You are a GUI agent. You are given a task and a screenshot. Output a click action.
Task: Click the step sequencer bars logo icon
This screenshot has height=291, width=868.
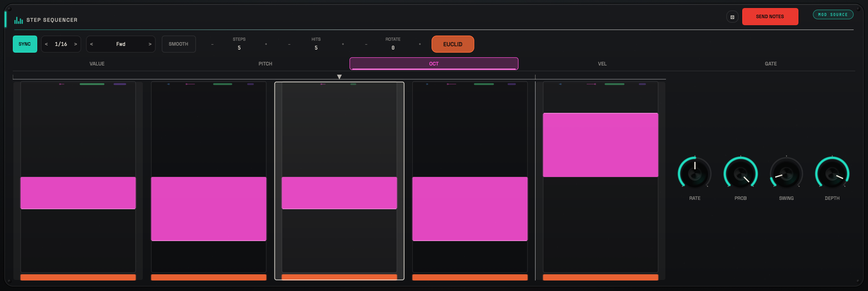[x=18, y=20]
